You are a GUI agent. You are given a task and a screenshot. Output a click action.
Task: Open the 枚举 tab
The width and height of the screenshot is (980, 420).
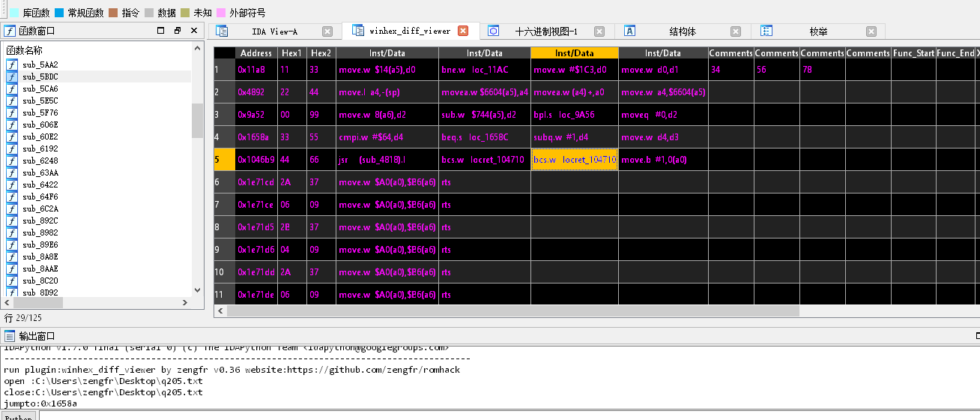coord(819,31)
